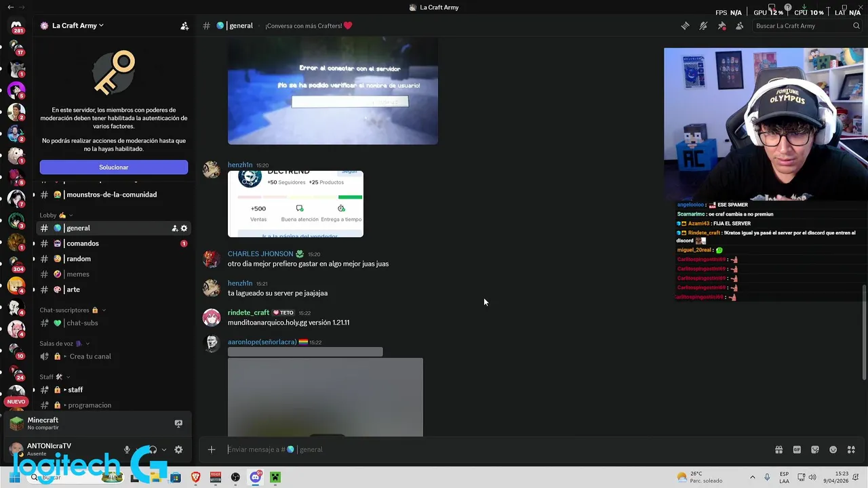Focus the message input for general

(x=498, y=449)
